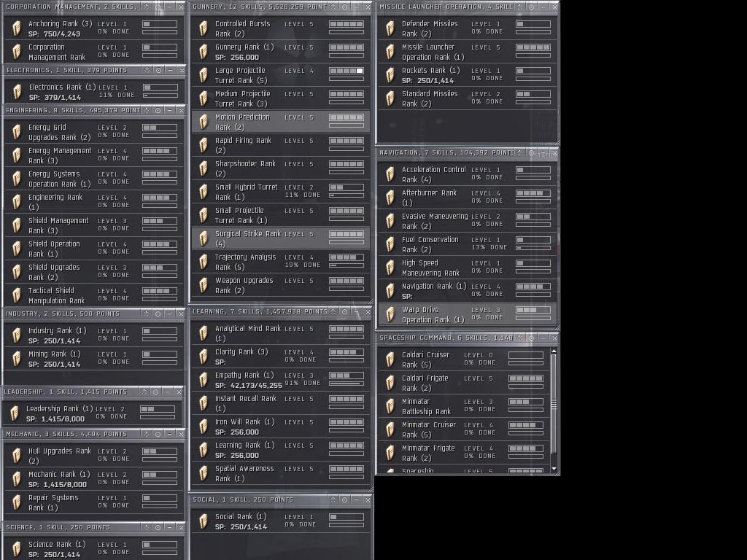Click the Caldari Cruiser skill book icon
Screen dimensions: 747x560
pyautogui.click(x=390, y=359)
